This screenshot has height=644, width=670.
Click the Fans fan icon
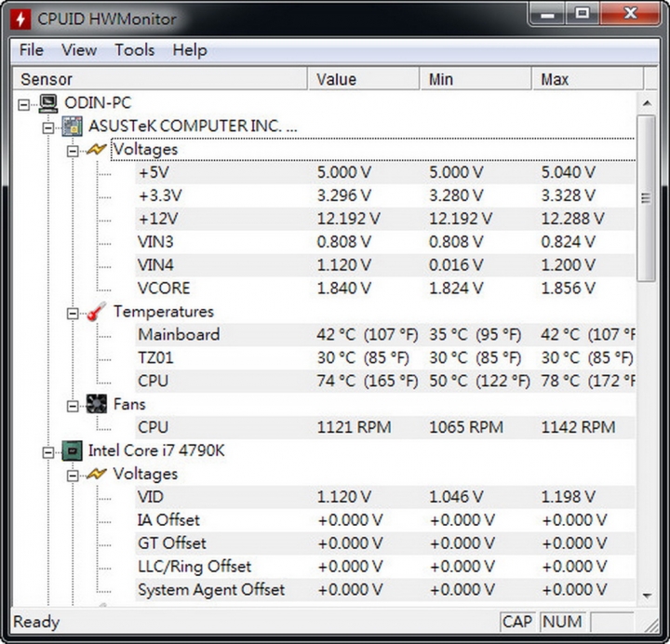[96, 404]
